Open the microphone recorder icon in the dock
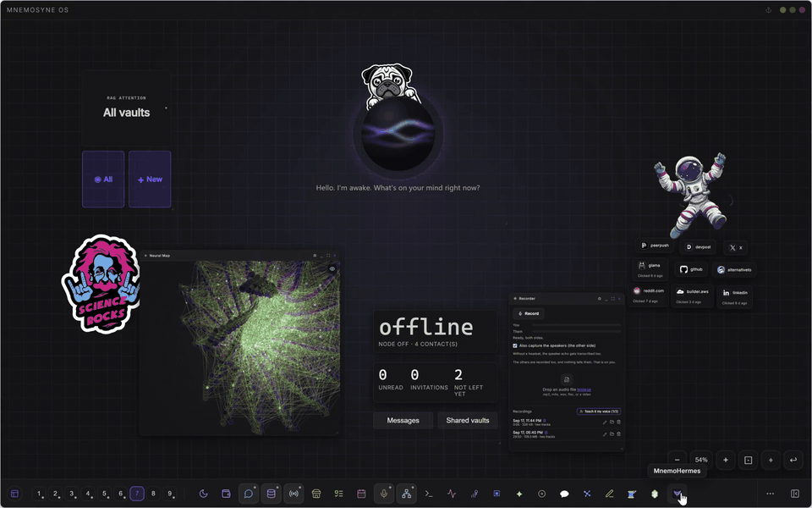 384,494
